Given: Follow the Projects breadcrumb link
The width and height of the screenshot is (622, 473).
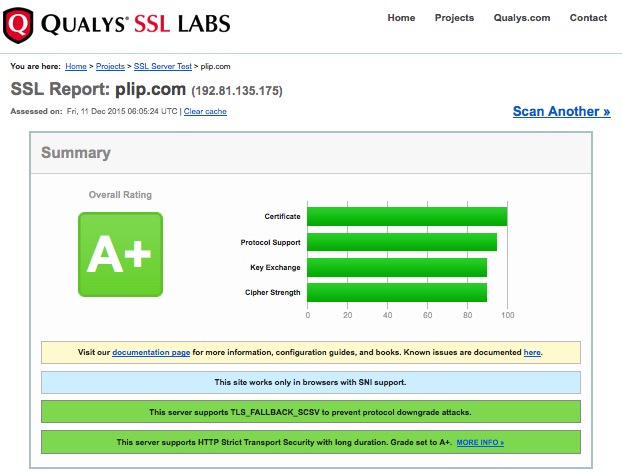Looking at the screenshot, I should point(110,66).
